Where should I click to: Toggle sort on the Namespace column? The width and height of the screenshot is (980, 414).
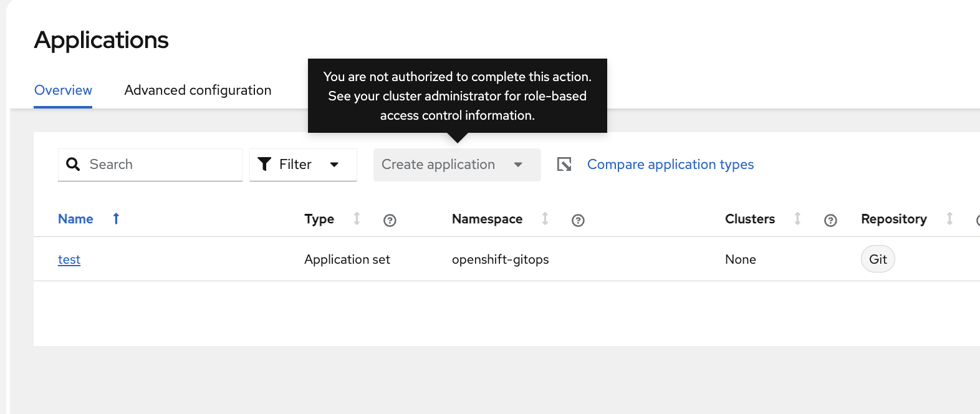(545, 219)
